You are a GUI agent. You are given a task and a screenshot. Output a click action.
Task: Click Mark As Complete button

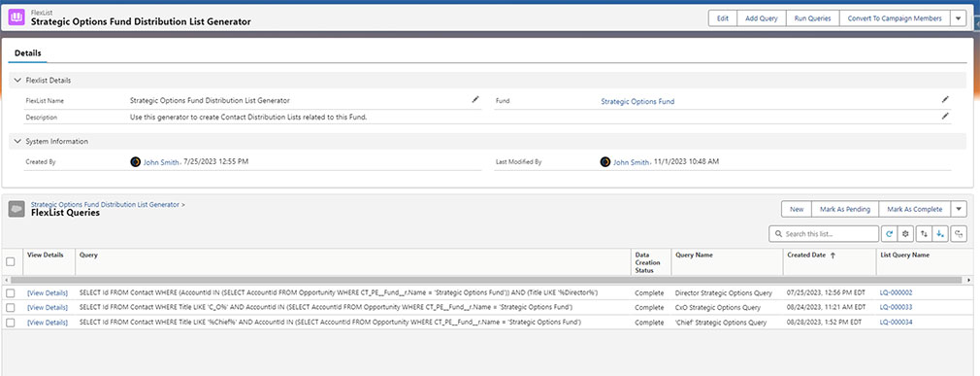point(914,209)
